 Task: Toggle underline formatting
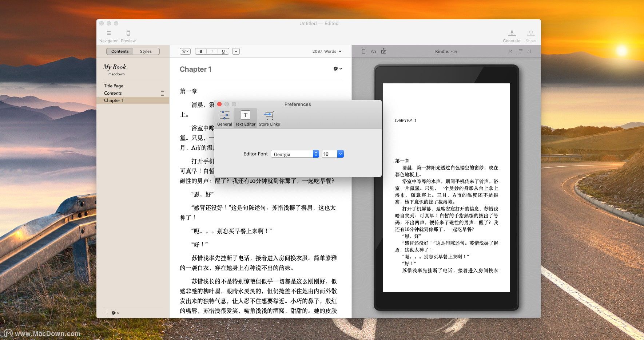point(223,51)
